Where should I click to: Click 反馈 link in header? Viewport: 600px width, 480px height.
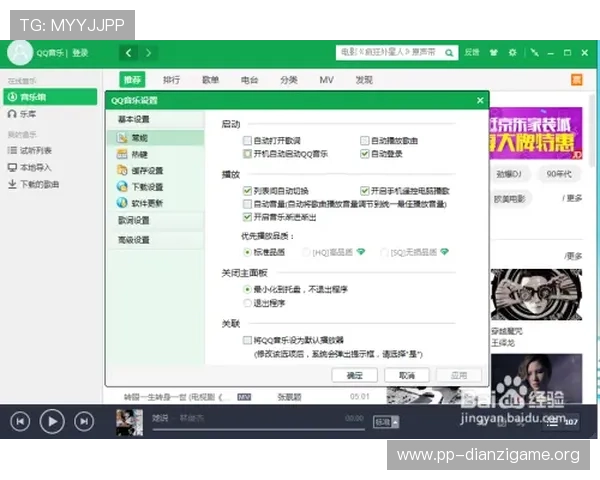pos(472,52)
